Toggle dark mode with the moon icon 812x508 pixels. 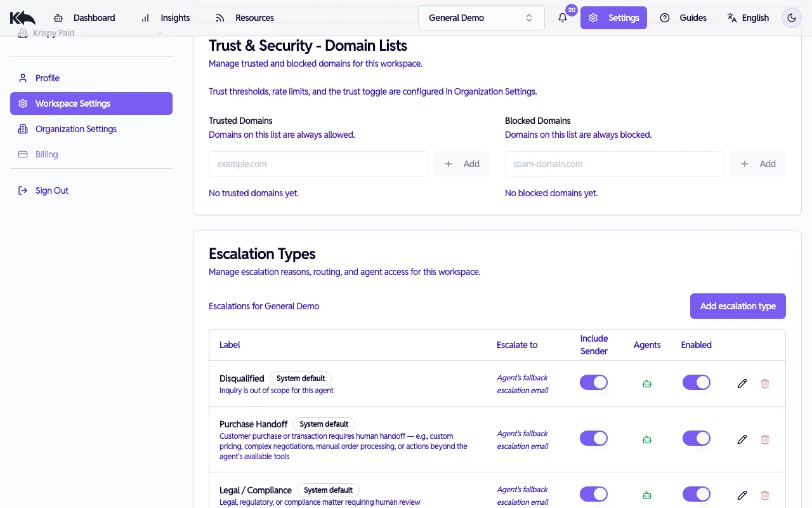tap(791, 18)
